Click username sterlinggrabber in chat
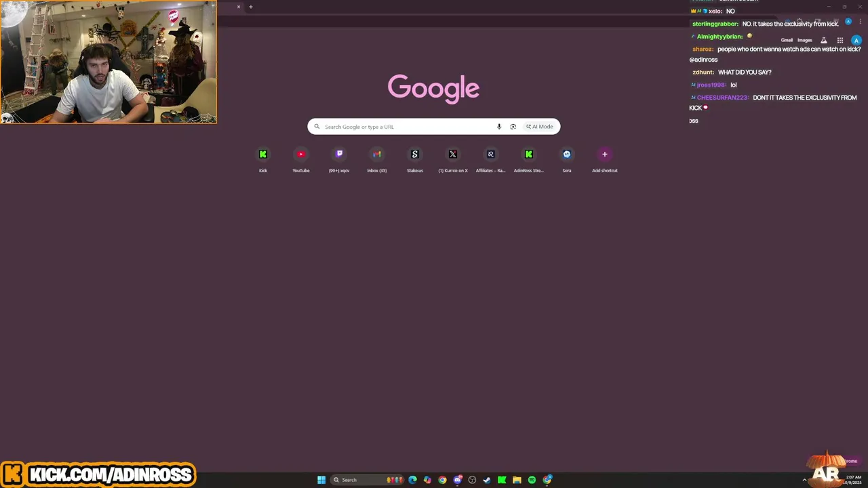Screen dimensions: 868x488 point(715,24)
